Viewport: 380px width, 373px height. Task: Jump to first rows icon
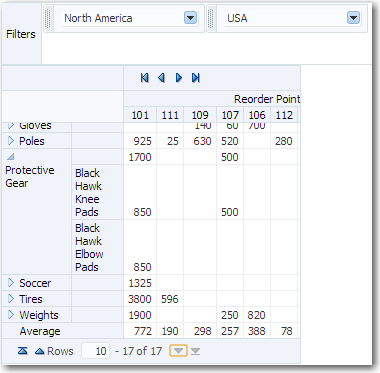(x=23, y=351)
